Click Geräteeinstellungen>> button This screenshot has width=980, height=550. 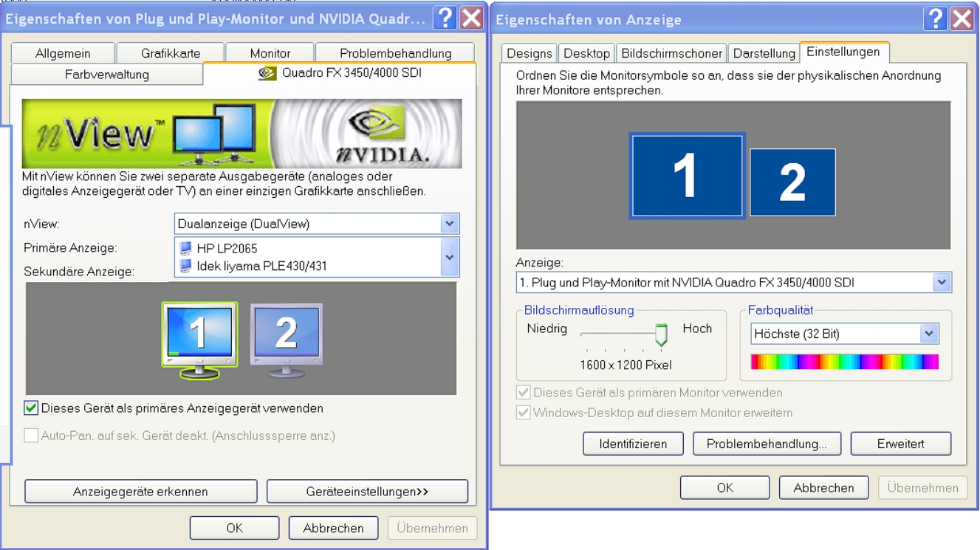coord(367,492)
